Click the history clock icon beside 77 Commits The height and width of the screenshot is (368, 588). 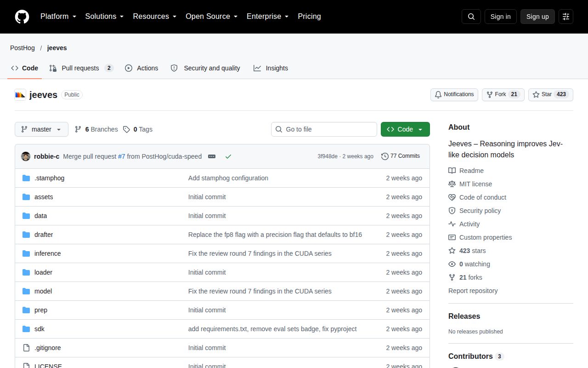(x=385, y=156)
